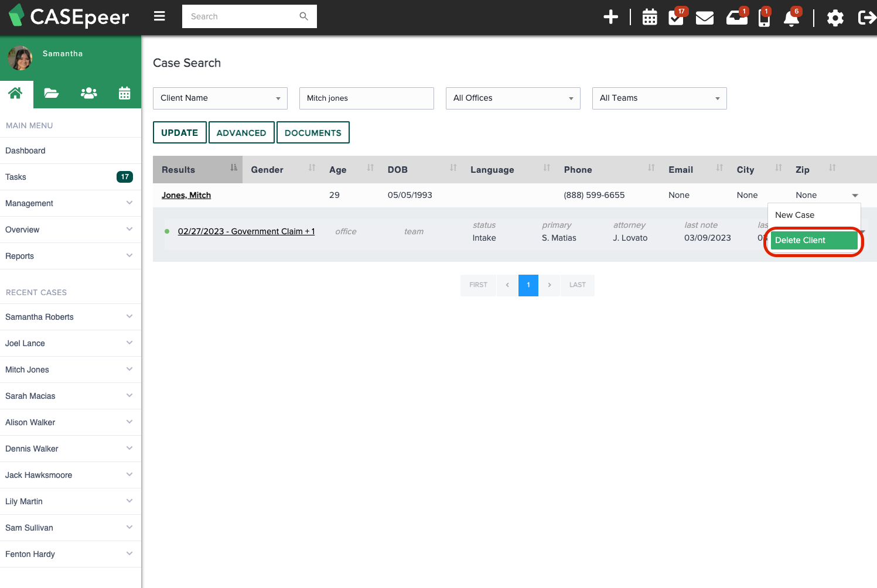Select the contacts group tab icon

pos(88,93)
